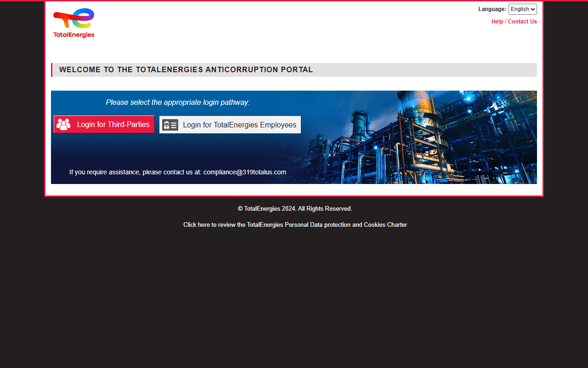The height and width of the screenshot is (368, 588).
Task: Select Login for TotalEnergies Employees button
Action: click(230, 125)
